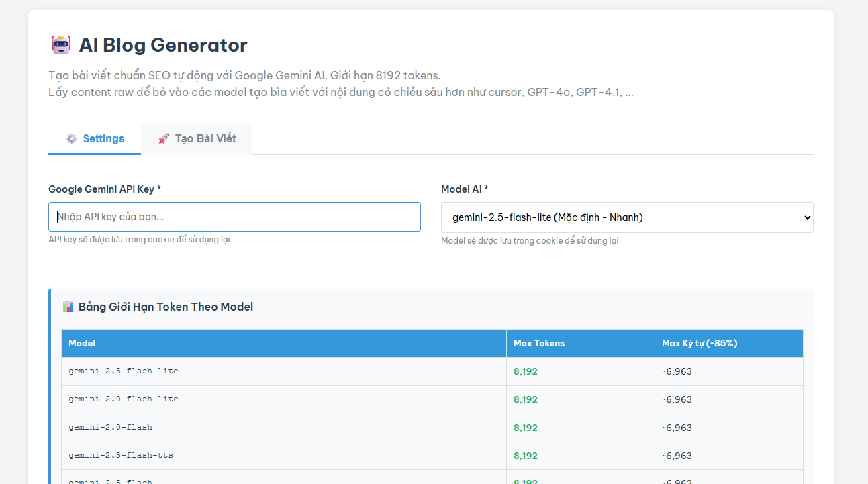This screenshot has height=484, width=868.
Task: Click the gear icon on the Settings tab
Action: point(71,138)
